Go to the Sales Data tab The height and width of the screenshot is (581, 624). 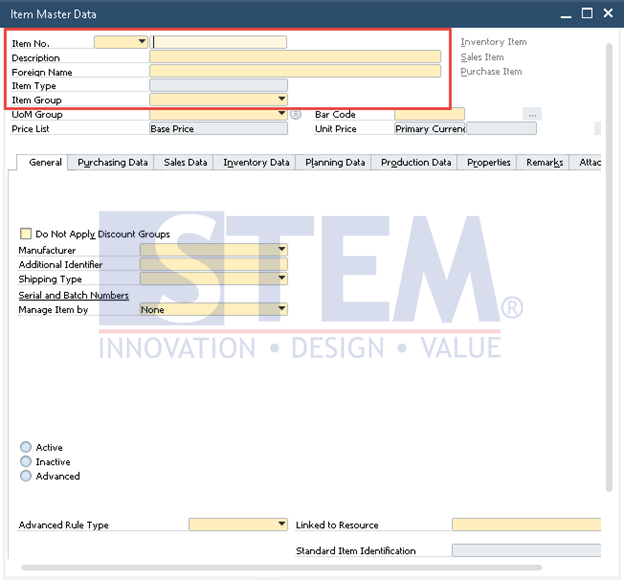point(184,162)
